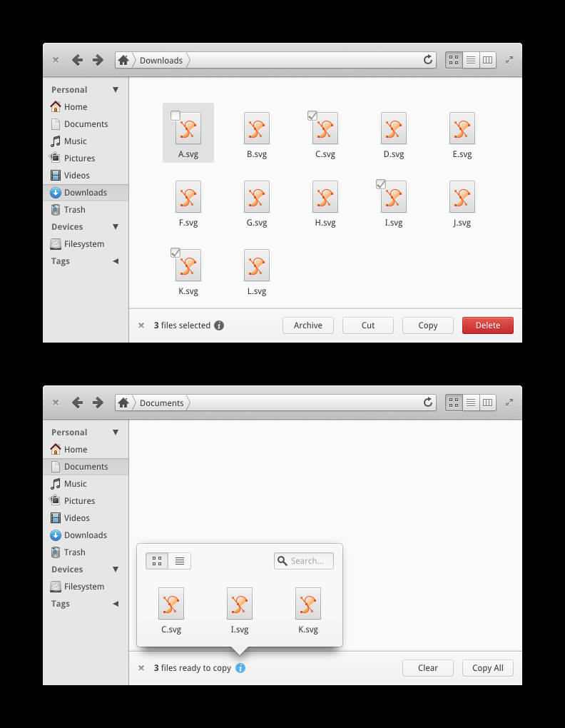Viewport: 565px width, 728px height.
Task: Set popover to grid view
Action: pyautogui.click(x=157, y=561)
